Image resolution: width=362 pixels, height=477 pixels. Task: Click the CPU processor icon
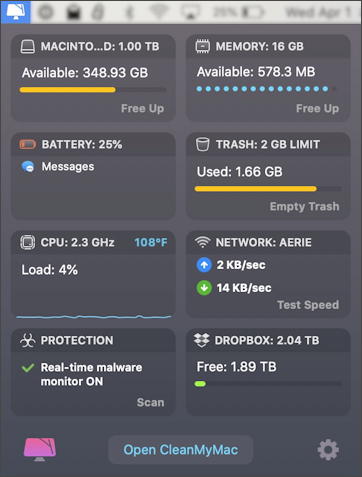27,242
